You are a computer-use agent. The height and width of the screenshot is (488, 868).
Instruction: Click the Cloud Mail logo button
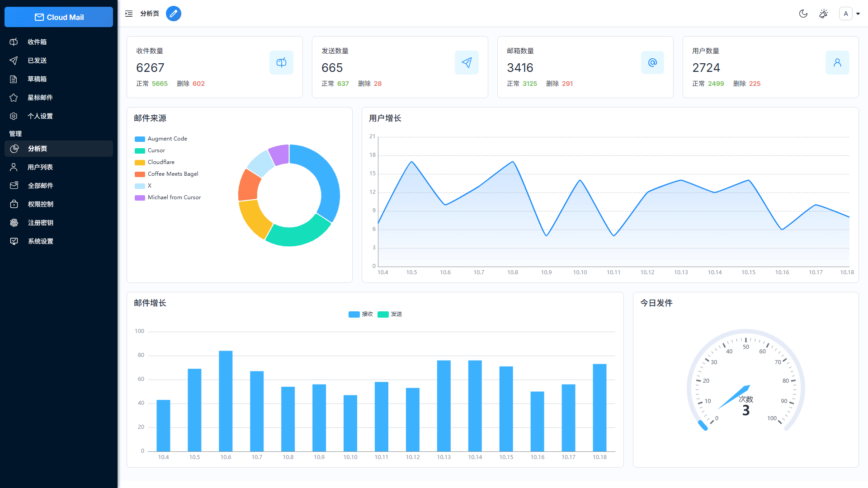pyautogui.click(x=58, y=17)
